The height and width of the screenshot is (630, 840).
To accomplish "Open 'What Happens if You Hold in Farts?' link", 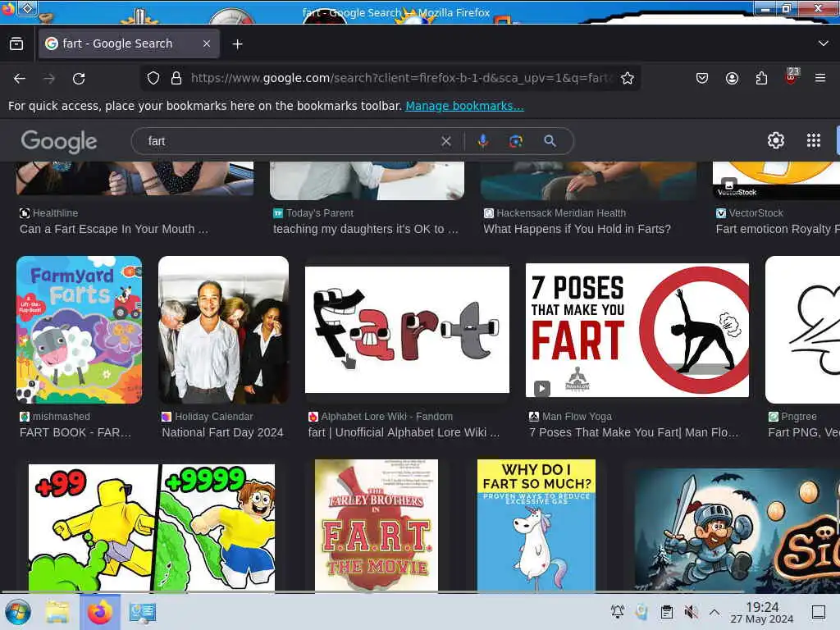I will click(577, 230).
